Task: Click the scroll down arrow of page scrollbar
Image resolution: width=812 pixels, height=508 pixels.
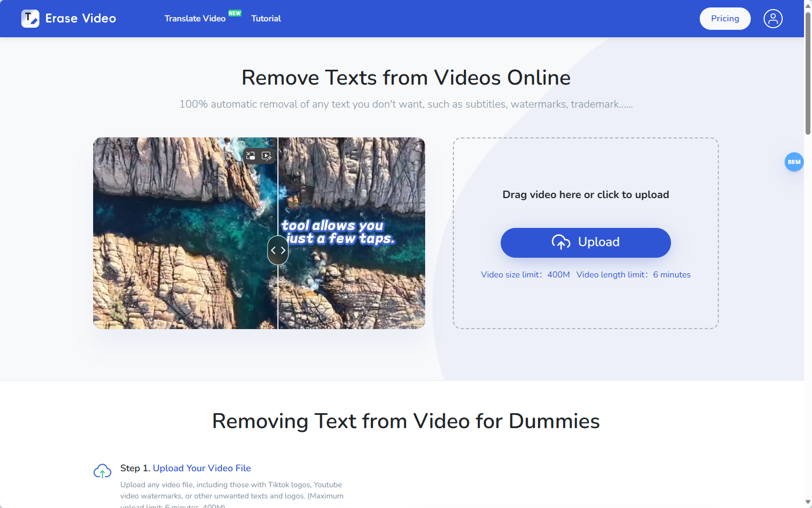Action: [808, 502]
